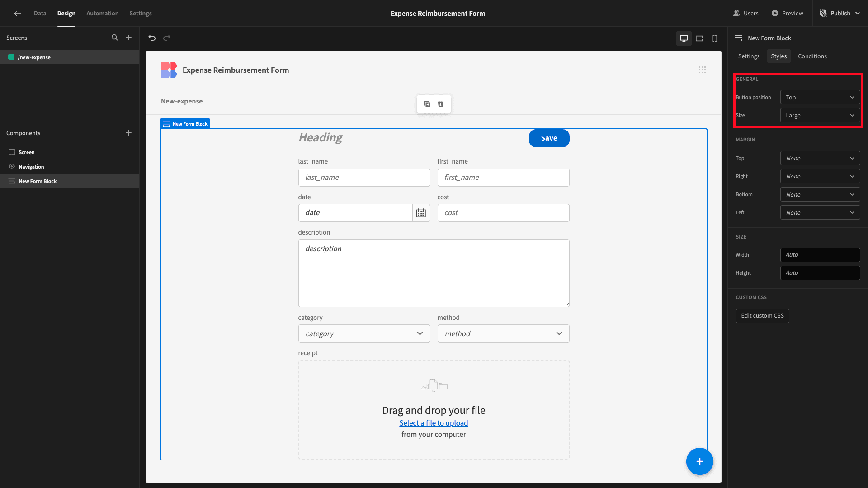The width and height of the screenshot is (868, 488).
Task: Redo the last change
Action: tap(167, 38)
